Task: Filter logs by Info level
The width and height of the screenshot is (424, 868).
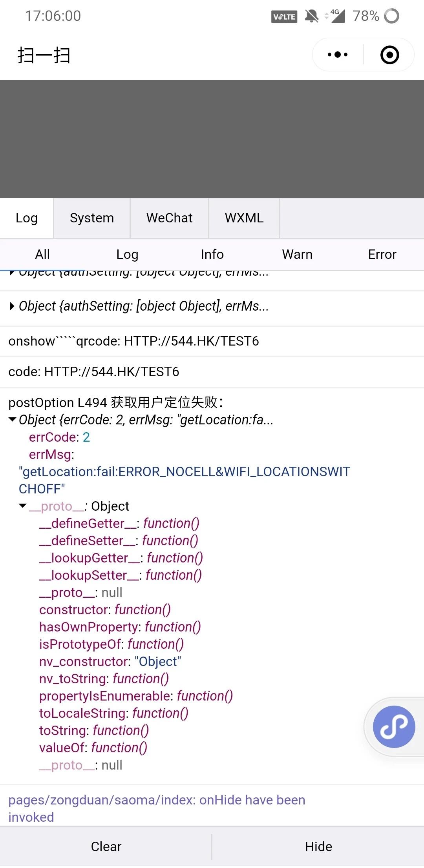Action: click(x=212, y=255)
